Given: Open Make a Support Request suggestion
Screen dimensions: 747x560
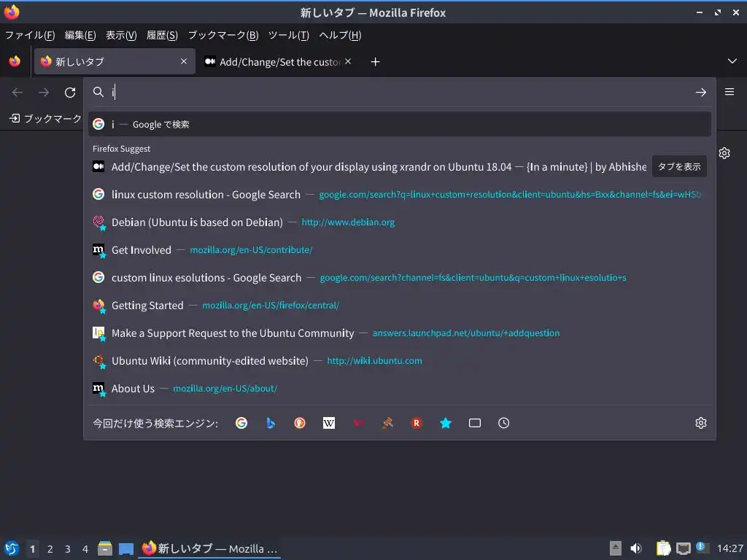Looking at the screenshot, I should 399,332.
